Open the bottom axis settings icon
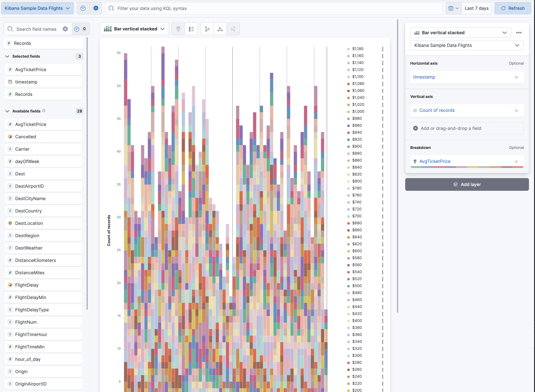 [220, 29]
